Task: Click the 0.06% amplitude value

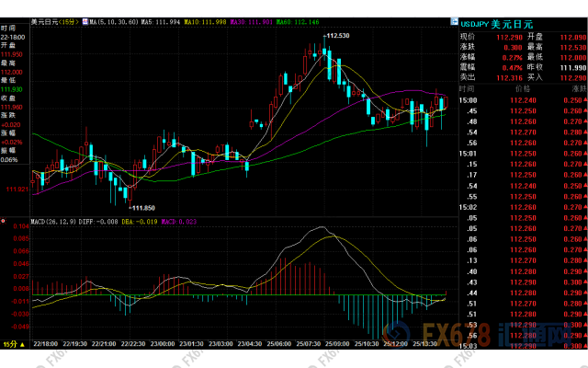Action: click(x=9, y=159)
